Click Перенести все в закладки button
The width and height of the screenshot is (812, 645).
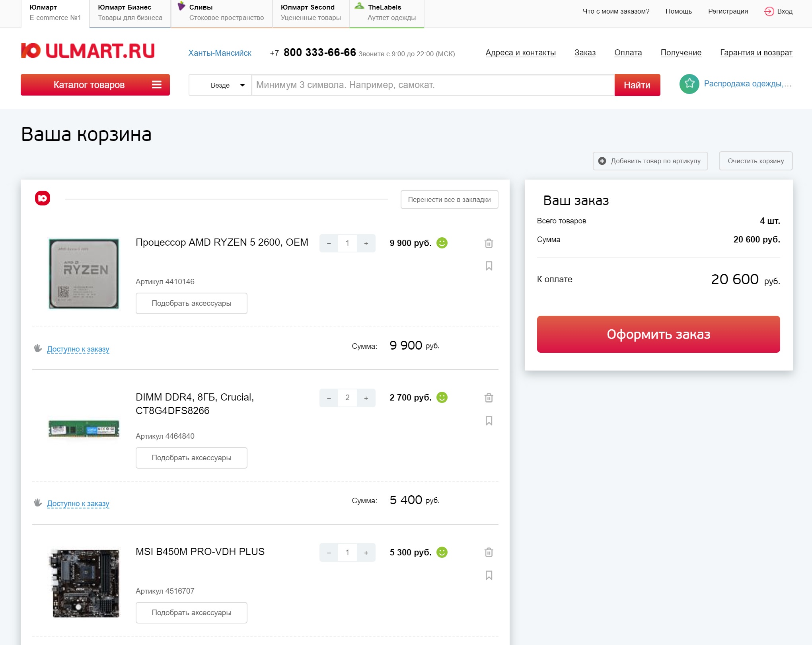tap(449, 199)
